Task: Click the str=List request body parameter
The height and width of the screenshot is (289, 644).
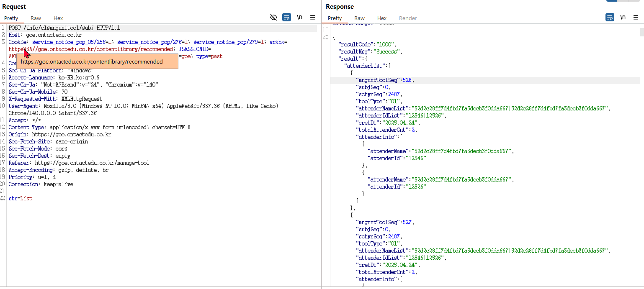Action: pyautogui.click(x=20, y=198)
